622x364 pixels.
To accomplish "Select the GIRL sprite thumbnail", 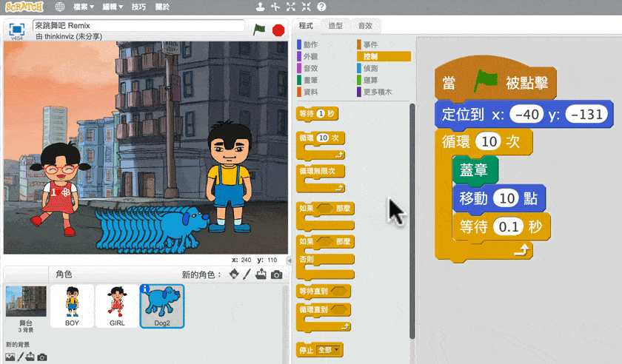I will pyautogui.click(x=117, y=306).
